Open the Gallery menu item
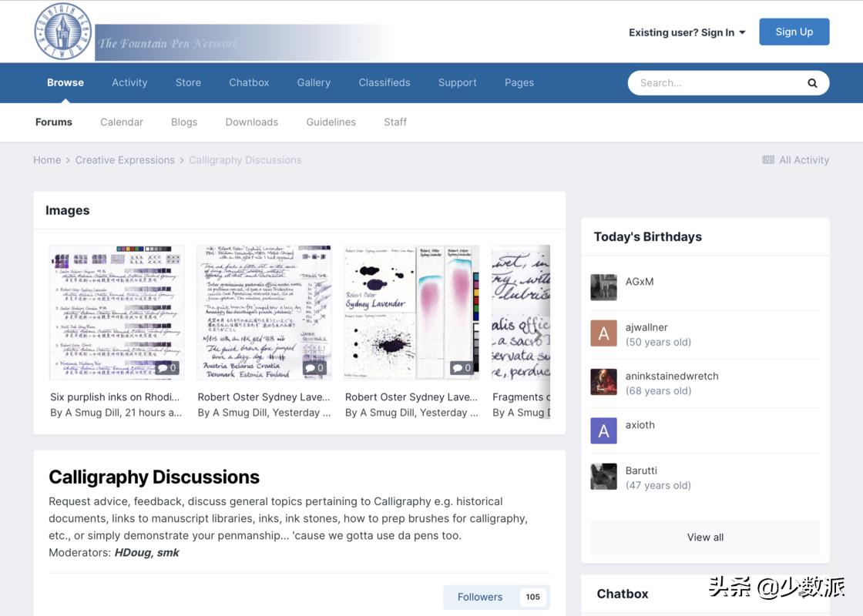The height and width of the screenshot is (616, 863). point(314,82)
